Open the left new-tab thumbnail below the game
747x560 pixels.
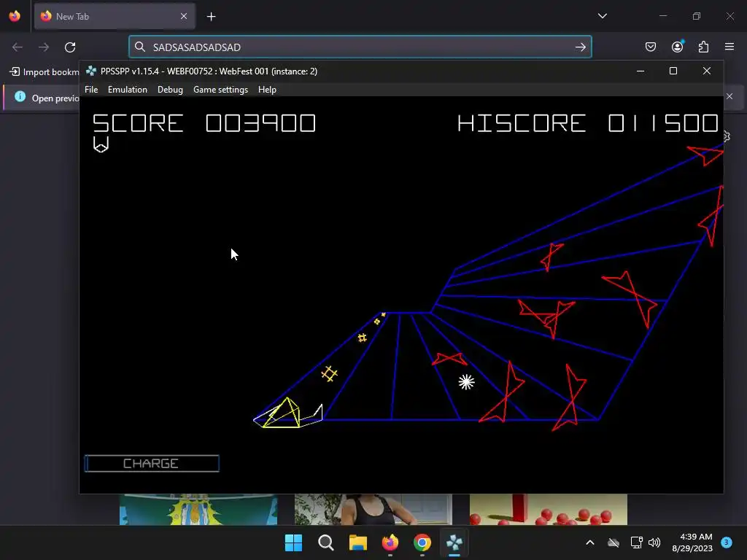(198, 509)
